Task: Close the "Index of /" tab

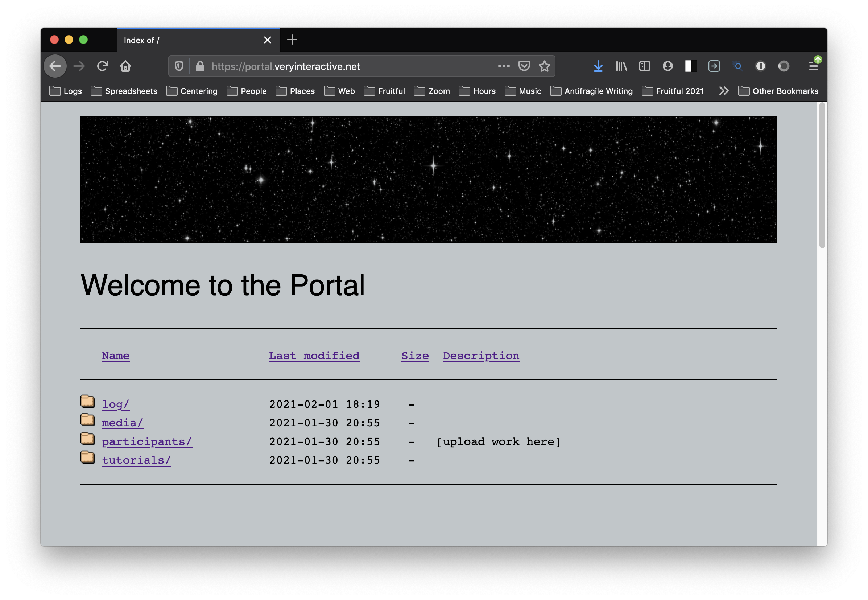Action: (x=268, y=40)
